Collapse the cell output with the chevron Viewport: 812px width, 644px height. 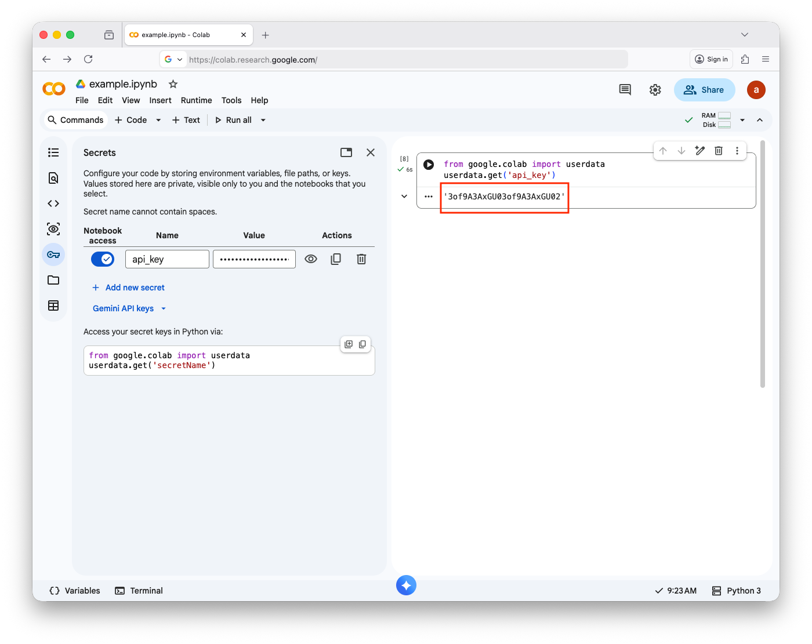[x=404, y=196]
